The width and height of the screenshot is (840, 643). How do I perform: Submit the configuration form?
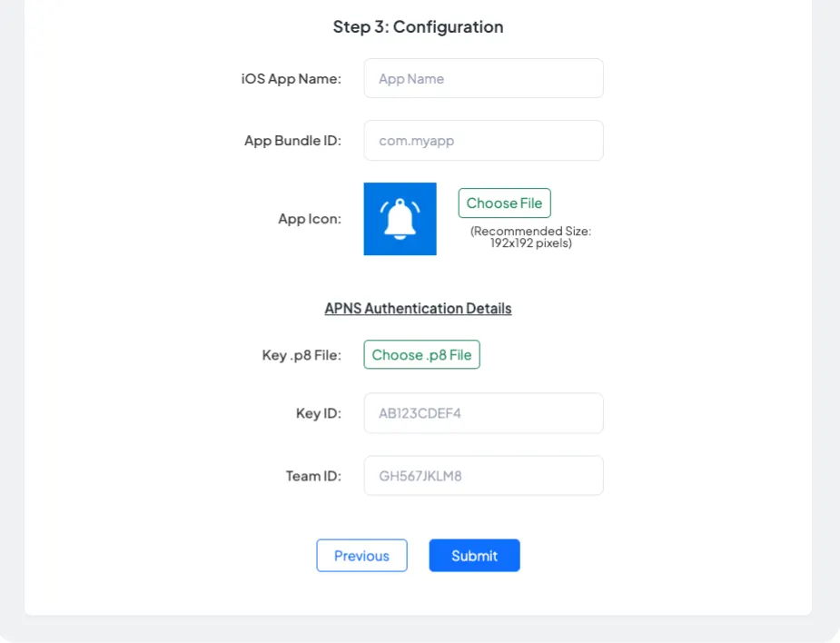click(x=474, y=556)
